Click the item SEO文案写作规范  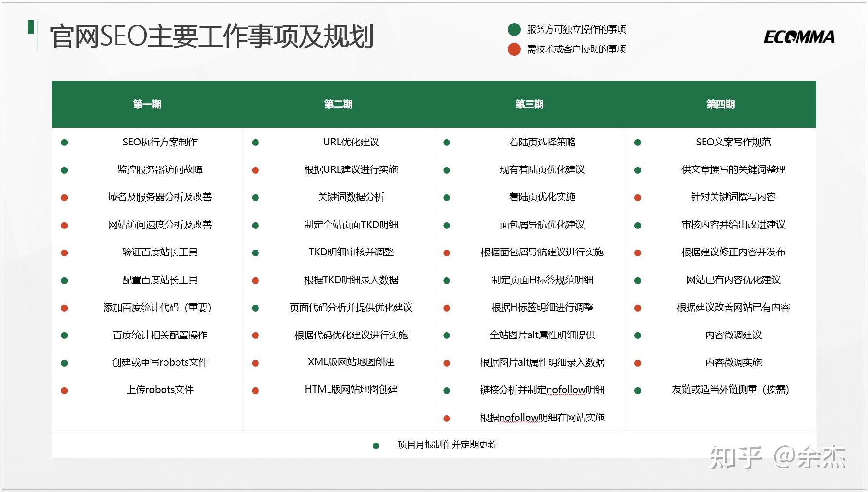point(734,142)
